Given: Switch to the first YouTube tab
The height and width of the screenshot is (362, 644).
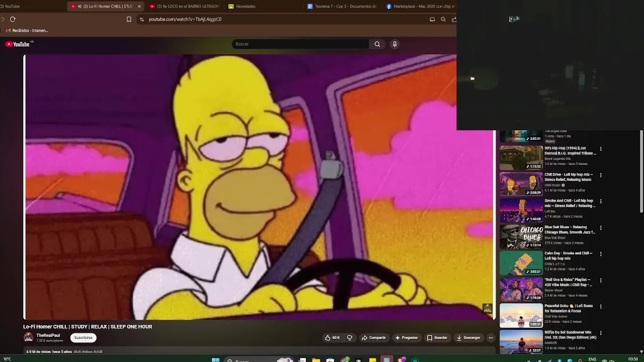Looking at the screenshot, I should pos(10,7).
